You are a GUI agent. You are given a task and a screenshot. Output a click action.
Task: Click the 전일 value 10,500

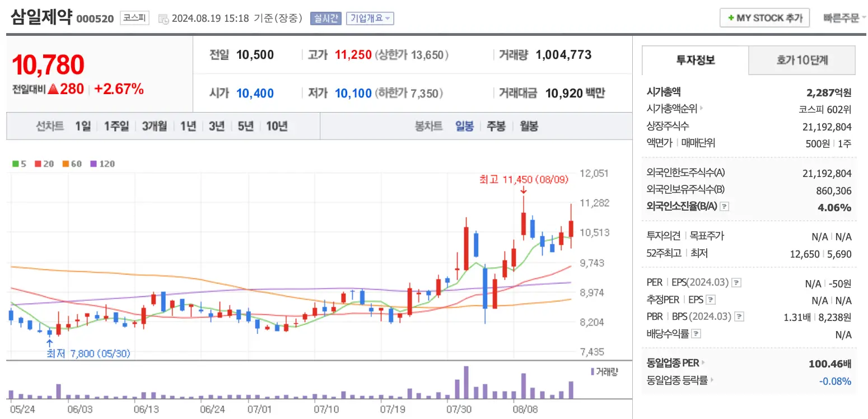coord(255,55)
